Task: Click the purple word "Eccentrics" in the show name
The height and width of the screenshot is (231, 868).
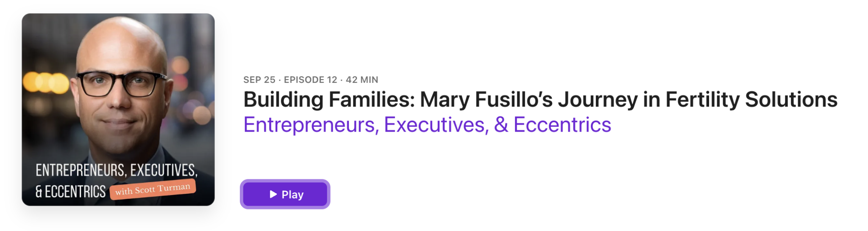Action: [x=562, y=125]
